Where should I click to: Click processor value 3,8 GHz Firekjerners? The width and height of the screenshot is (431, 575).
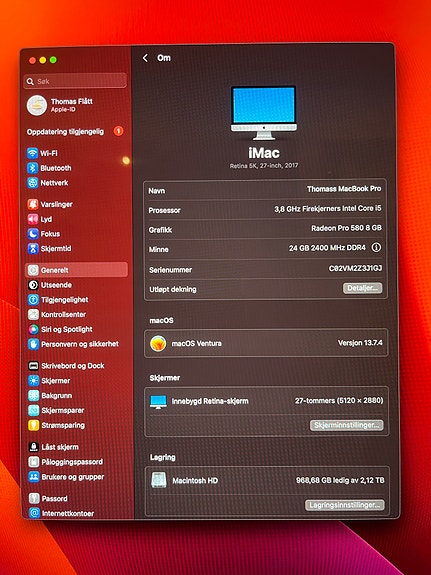pos(328,208)
